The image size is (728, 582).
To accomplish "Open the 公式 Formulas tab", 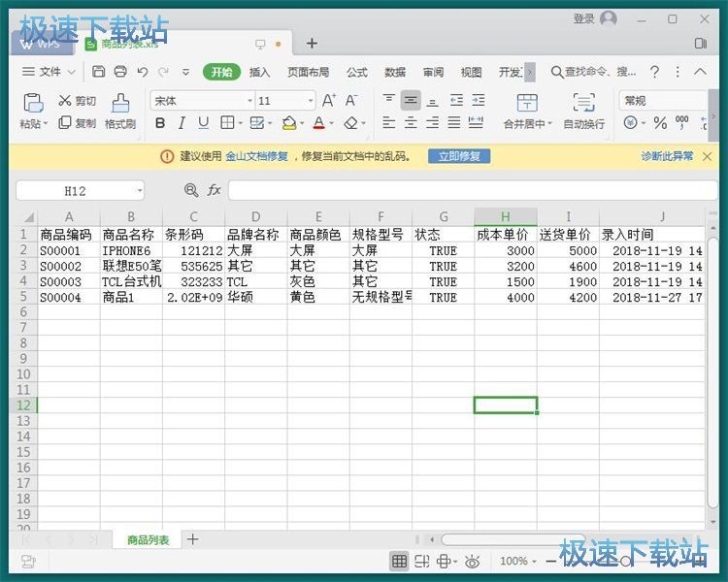I will (x=356, y=72).
